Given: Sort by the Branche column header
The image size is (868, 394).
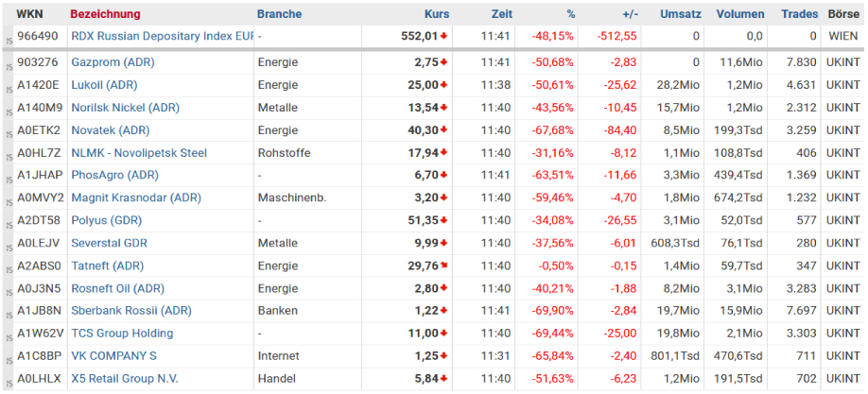Looking at the screenshot, I should click(279, 14).
